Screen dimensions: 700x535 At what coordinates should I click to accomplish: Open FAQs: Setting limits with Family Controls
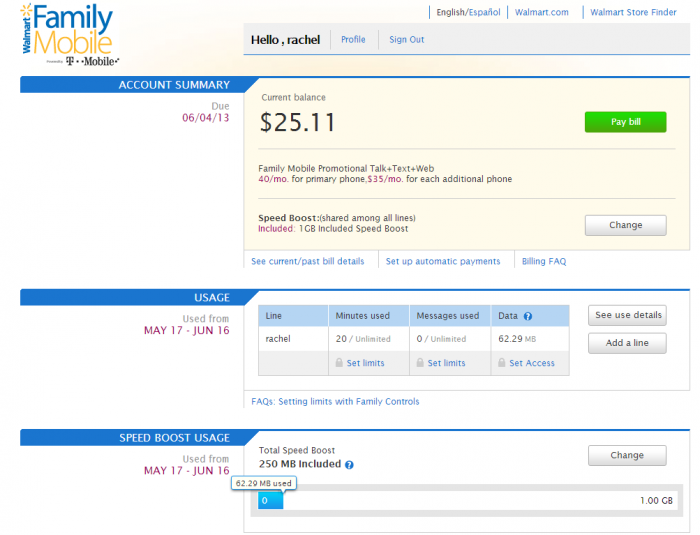click(x=335, y=401)
